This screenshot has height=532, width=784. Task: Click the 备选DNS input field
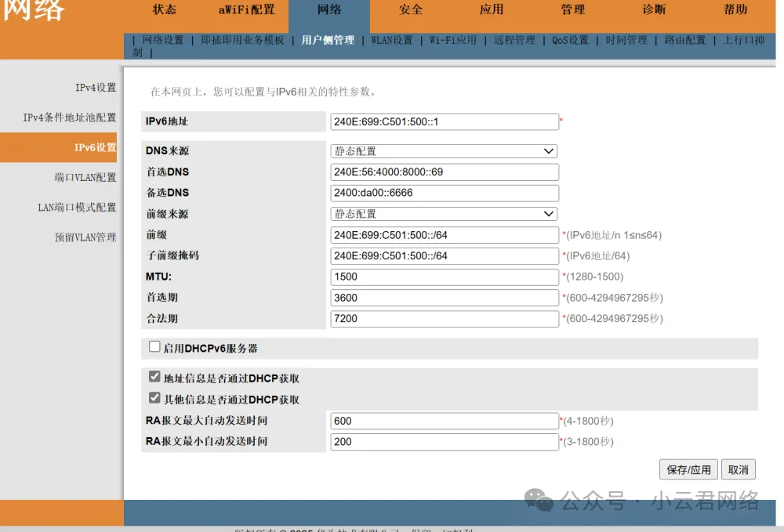[445, 193]
